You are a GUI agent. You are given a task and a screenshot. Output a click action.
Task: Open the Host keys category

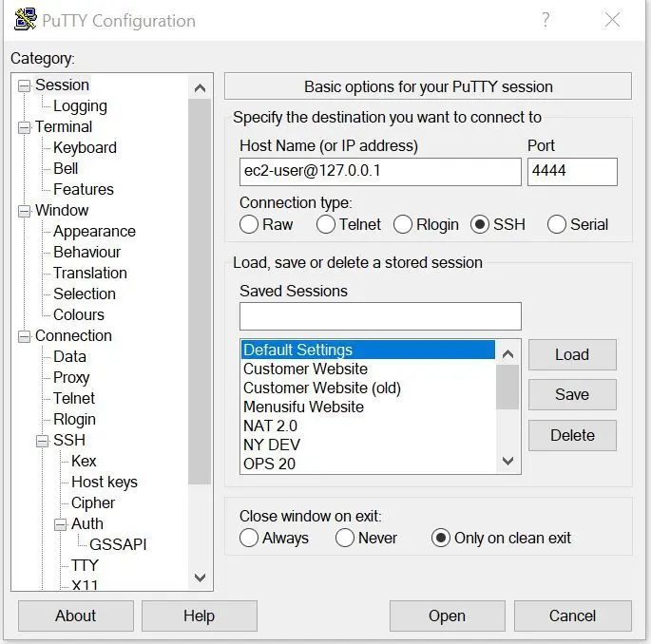105,483
